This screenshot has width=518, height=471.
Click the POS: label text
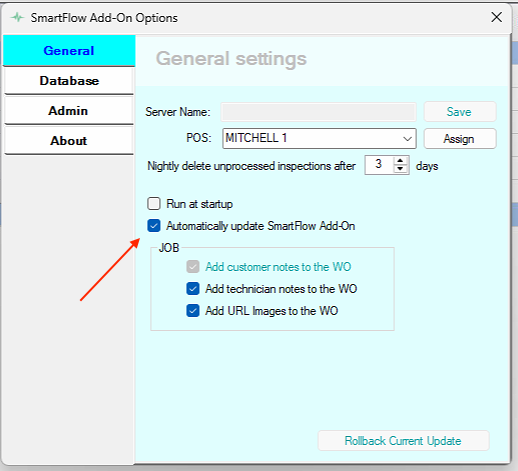(199, 138)
